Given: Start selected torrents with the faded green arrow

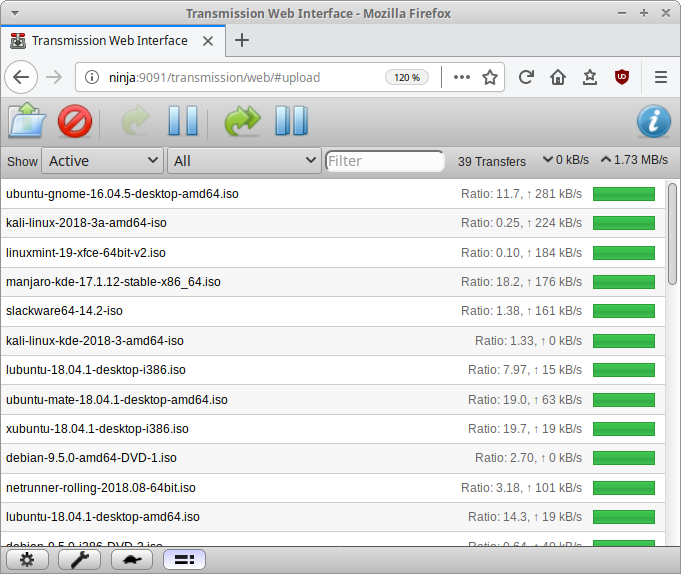Looking at the screenshot, I should (x=136, y=120).
